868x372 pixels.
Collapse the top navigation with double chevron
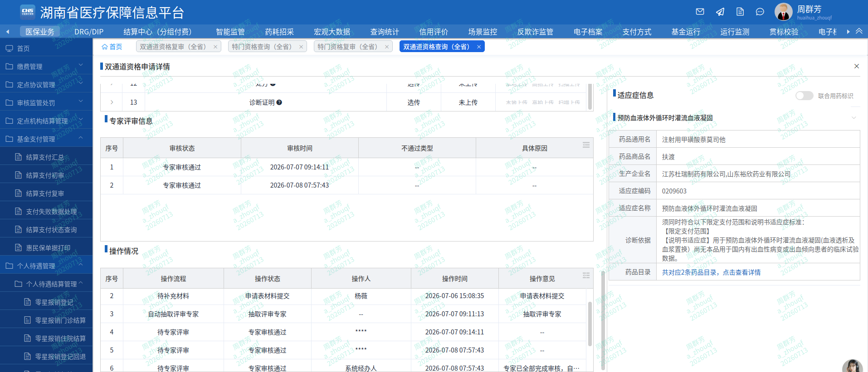pyautogui.click(x=859, y=31)
